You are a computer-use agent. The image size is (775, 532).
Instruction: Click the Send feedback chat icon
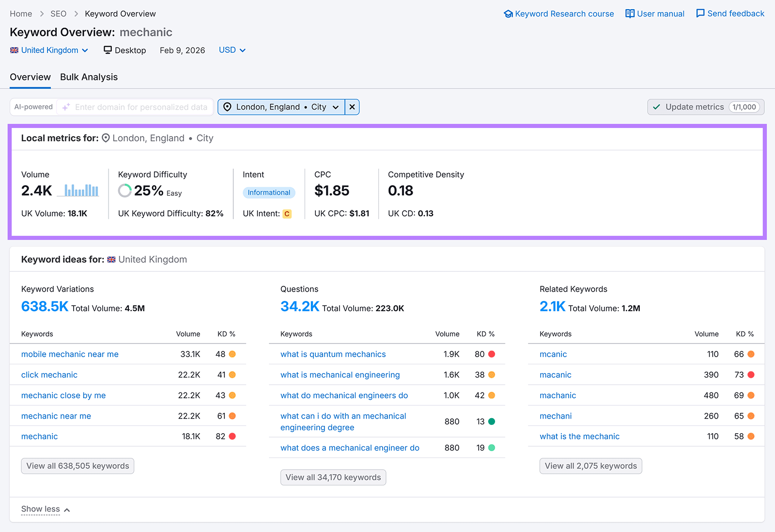[x=700, y=14]
